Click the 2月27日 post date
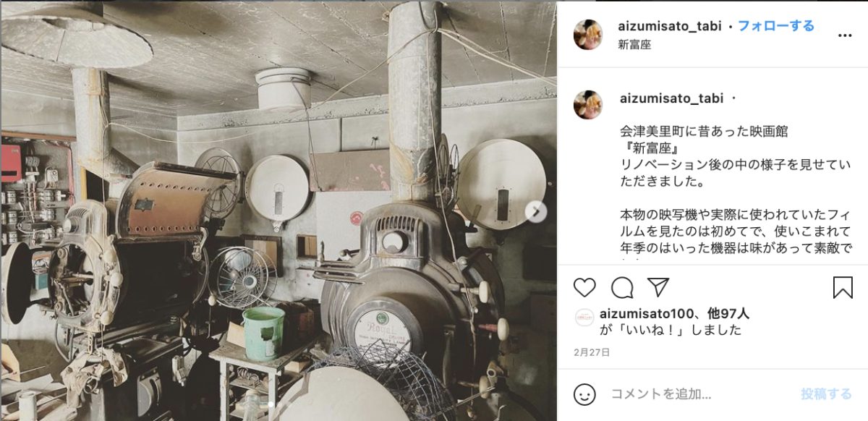The image size is (868, 421). click(592, 352)
